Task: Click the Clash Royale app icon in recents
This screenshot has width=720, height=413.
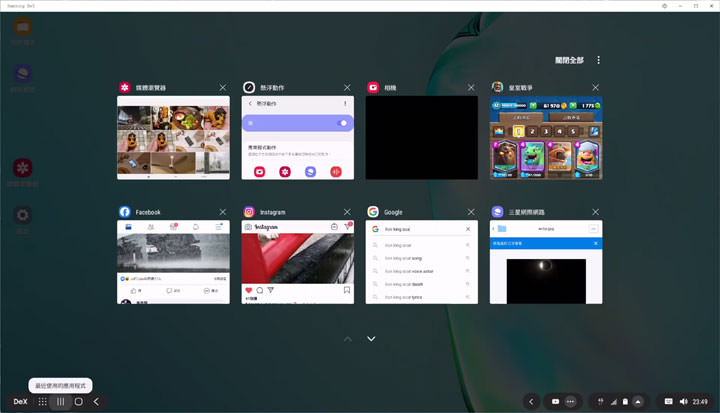Action: pos(497,87)
